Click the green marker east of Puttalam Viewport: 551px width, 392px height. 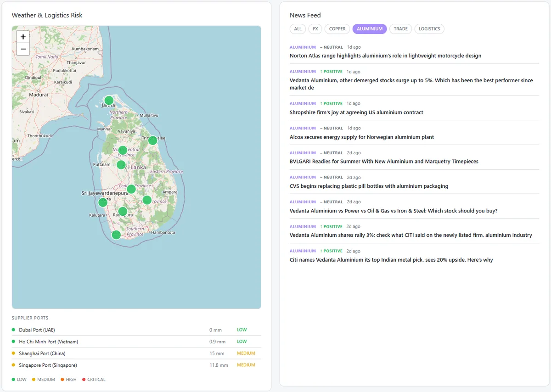[121, 165]
